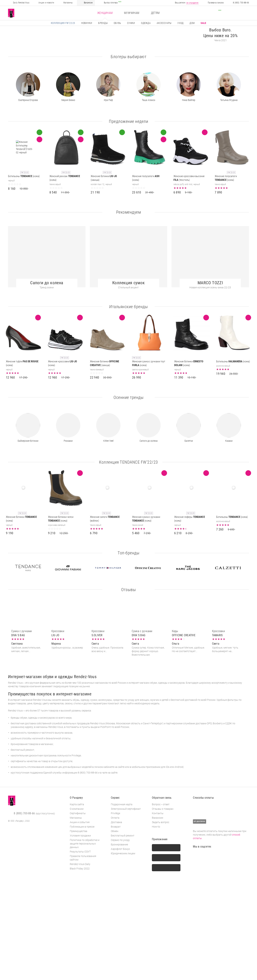The width and height of the screenshot is (257, 980).
Task: Click 'не определен' region link
Action: click(192, 3)
